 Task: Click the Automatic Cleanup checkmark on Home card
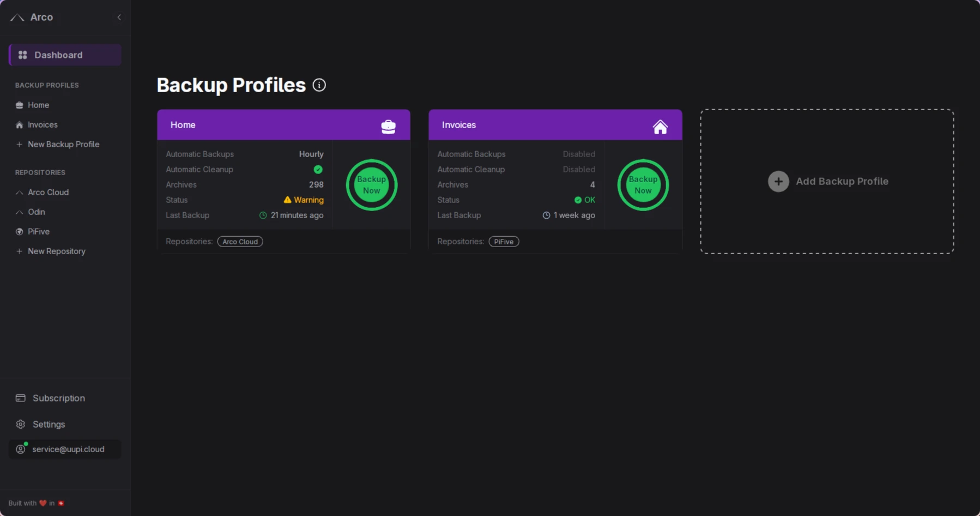(x=318, y=169)
